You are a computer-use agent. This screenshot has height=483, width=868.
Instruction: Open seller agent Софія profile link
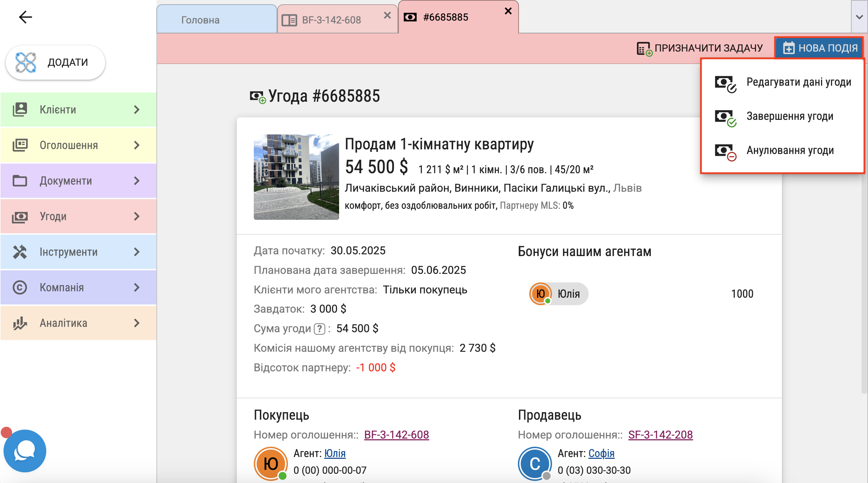pyautogui.click(x=601, y=453)
